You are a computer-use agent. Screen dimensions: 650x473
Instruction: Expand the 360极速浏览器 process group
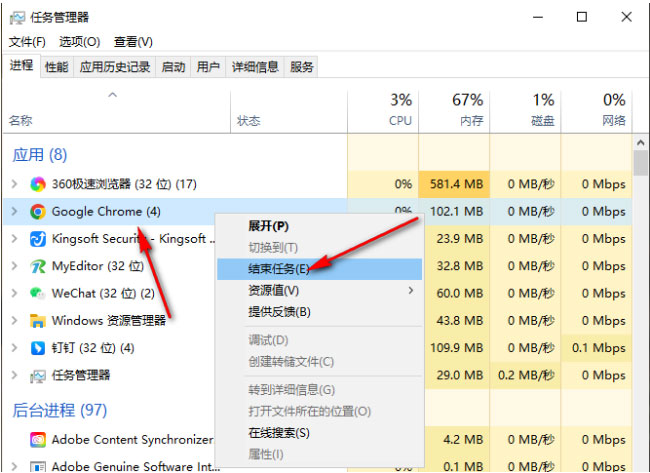click(x=15, y=184)
